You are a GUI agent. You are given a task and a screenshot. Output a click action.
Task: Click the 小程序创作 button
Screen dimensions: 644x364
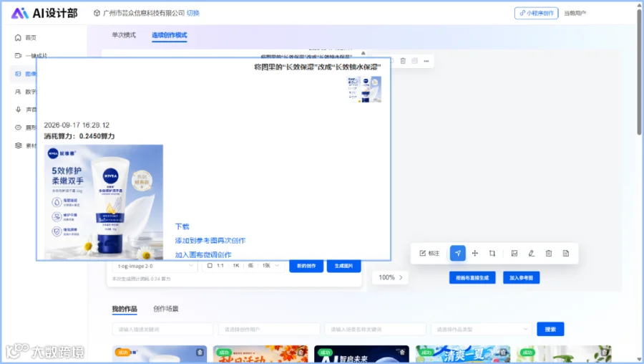coord(537,13)
